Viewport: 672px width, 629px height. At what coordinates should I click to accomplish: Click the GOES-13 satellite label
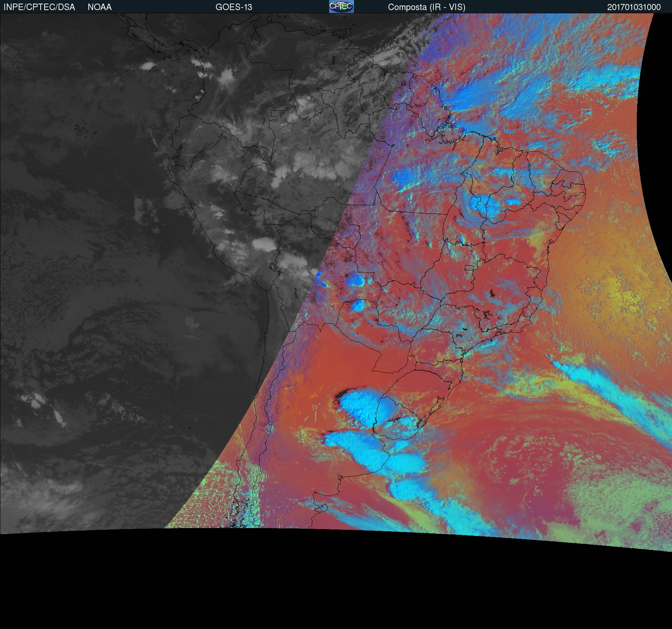coord(234,7)
